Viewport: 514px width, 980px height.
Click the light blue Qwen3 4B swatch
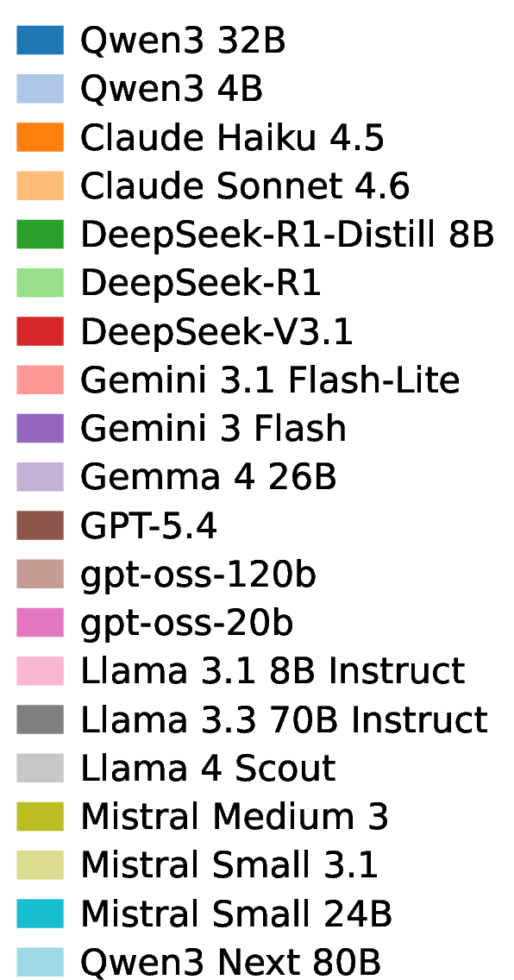point(40,89)
